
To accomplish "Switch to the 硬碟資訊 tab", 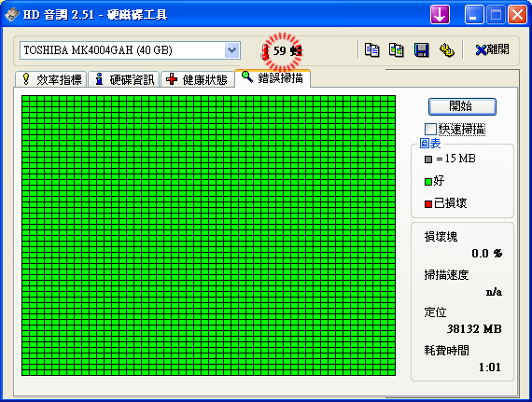I will click(x=124, y=79).
